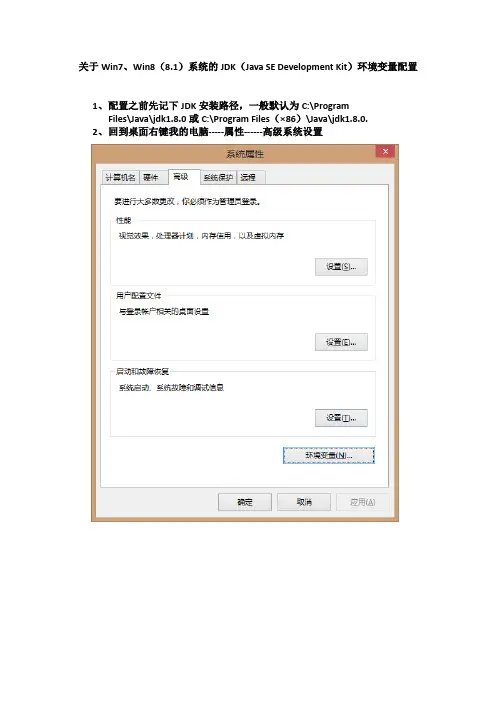Open the 环境变量(N) button

point(329,455)
